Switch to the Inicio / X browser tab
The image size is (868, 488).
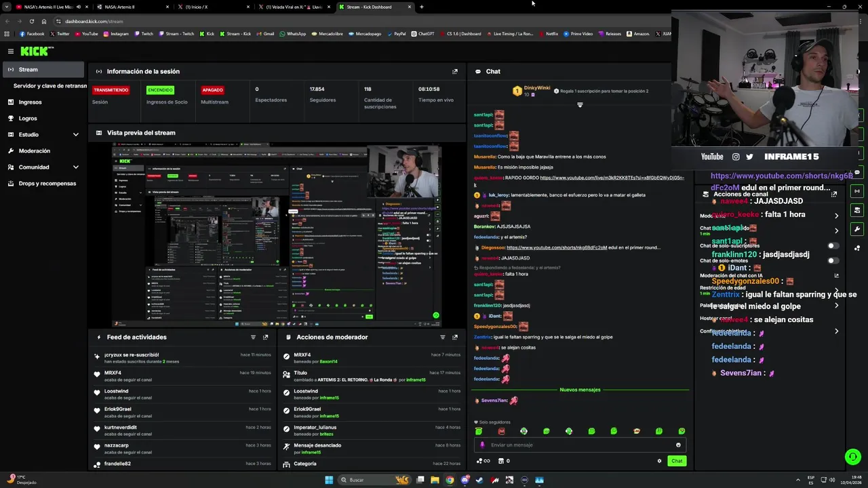click(x=212, y=7)
